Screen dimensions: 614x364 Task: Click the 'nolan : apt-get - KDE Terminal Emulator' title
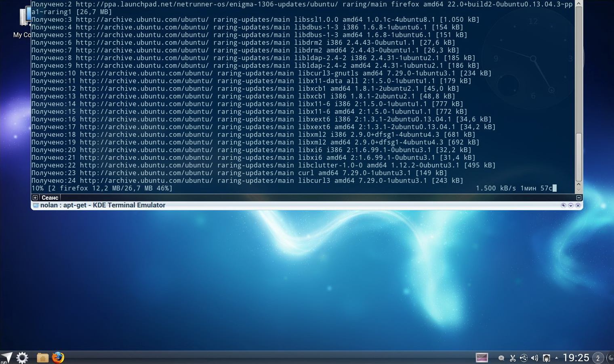tap(103, 205)
